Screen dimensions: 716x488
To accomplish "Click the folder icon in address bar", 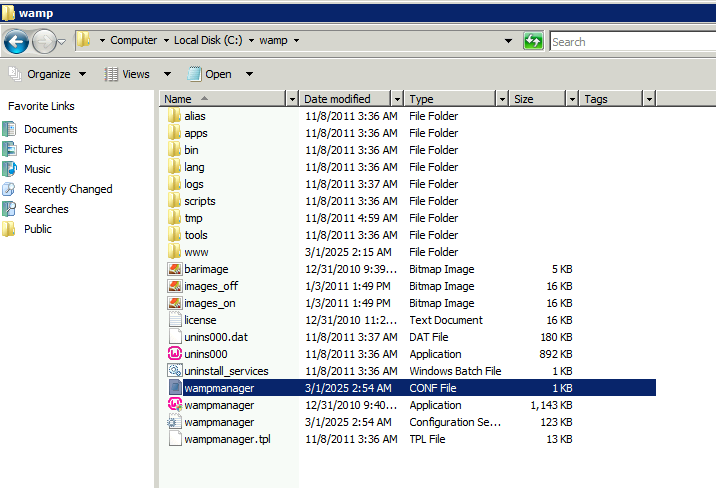I will pyautogui.click(x=83, y=40).
